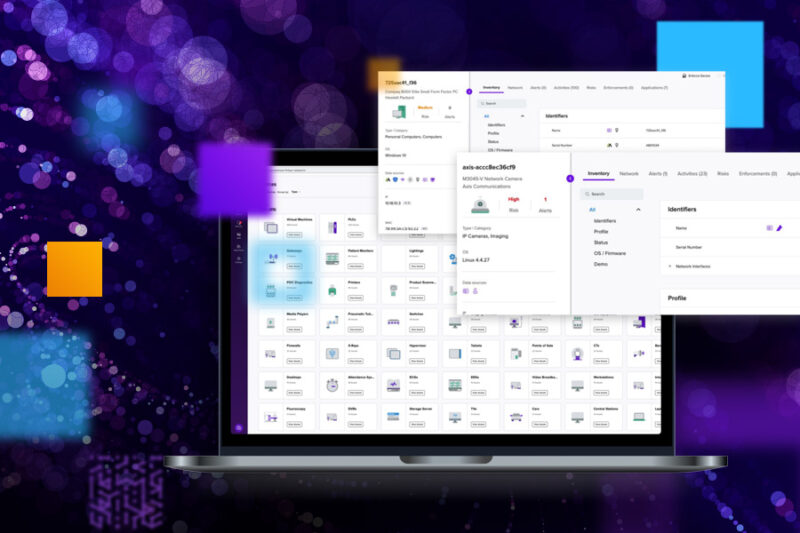Click the X-Rays category icon
This screenshot has height=533, width=800.
point(330,354)
